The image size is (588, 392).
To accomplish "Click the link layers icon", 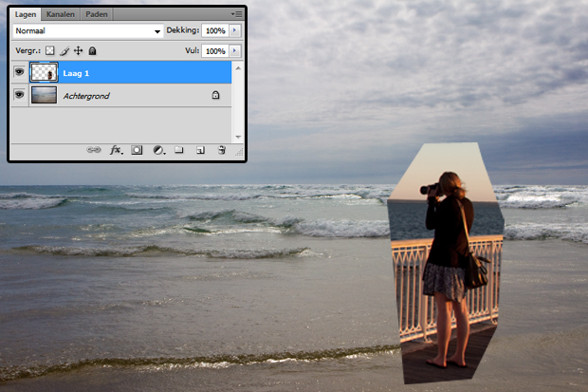I will point(94,150).
